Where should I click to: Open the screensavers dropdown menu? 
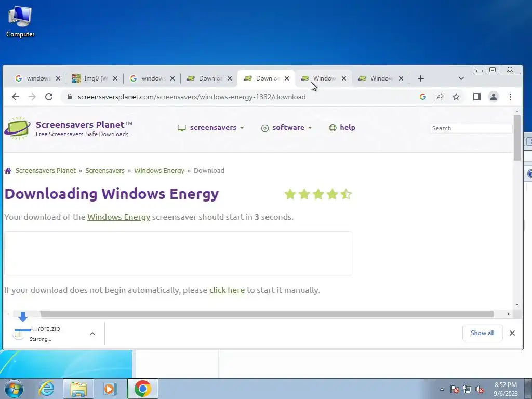click(x=211, y=128)
